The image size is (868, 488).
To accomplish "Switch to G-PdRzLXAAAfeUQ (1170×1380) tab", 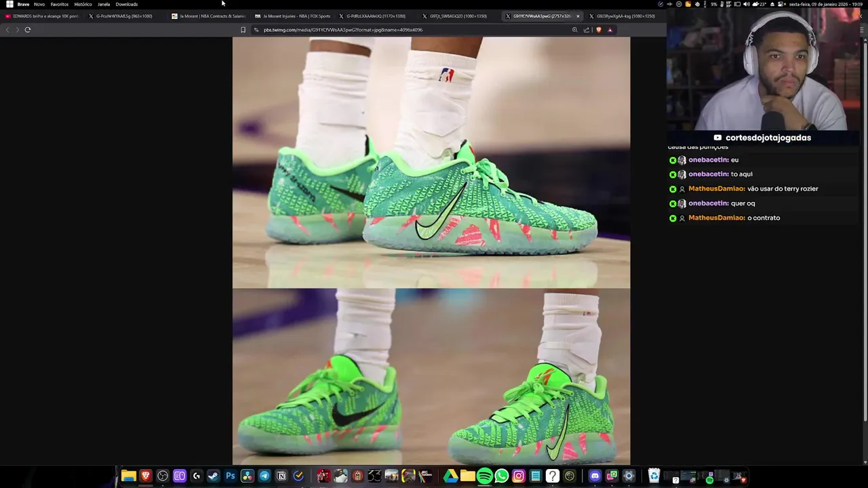I will 376,16.
